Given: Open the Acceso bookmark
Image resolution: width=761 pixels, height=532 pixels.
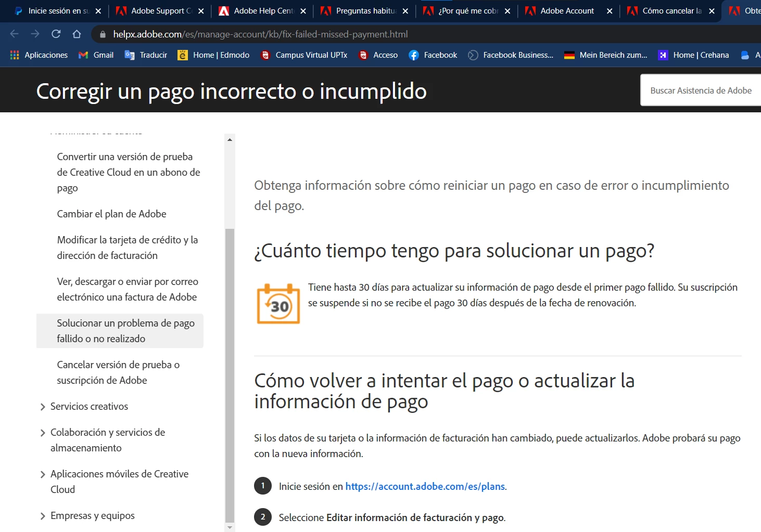Looking at the screenshot, I should [x=378, y=55].
